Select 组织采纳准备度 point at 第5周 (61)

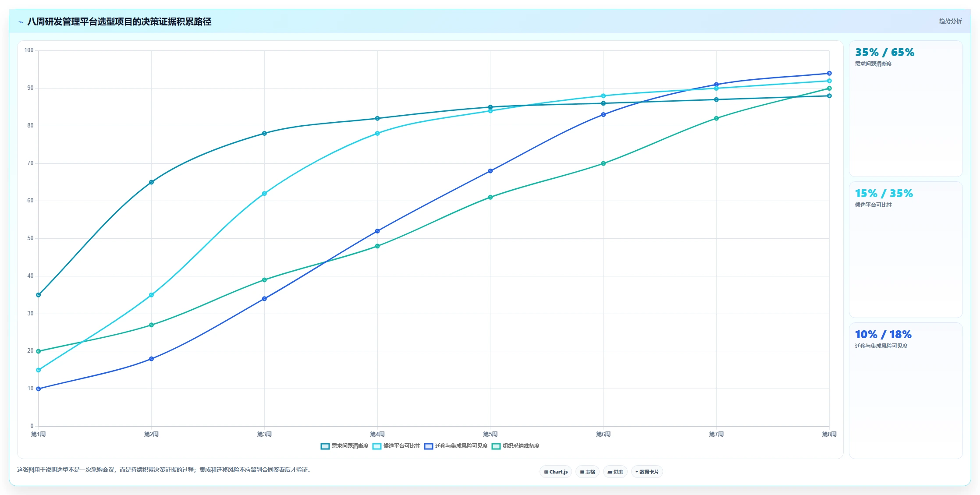tap(490, 197)
